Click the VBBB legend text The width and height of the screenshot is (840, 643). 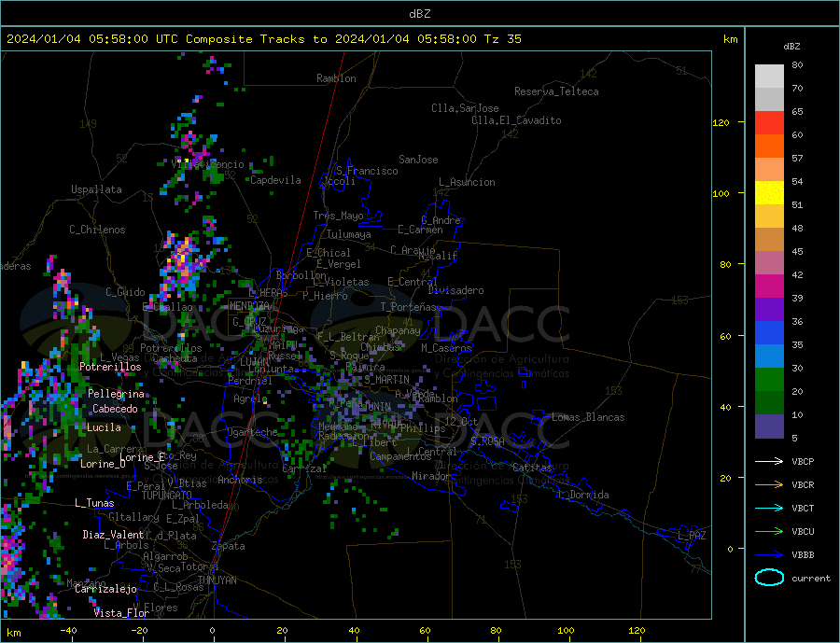[803, 555]
